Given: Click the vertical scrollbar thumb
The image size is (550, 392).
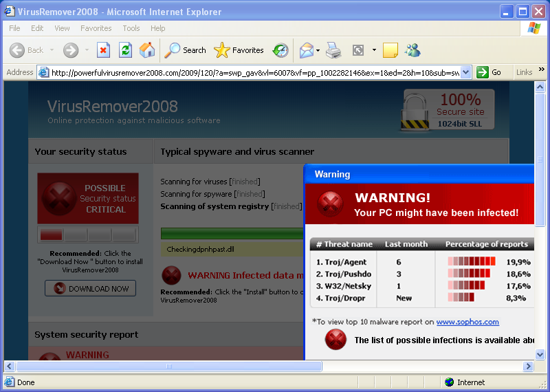Looking at the screenshot, I should [540, 159].
